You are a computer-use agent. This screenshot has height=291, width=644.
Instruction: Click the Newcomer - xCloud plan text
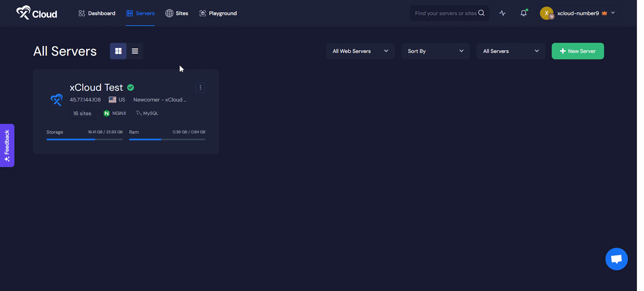[x=160, y=100]
